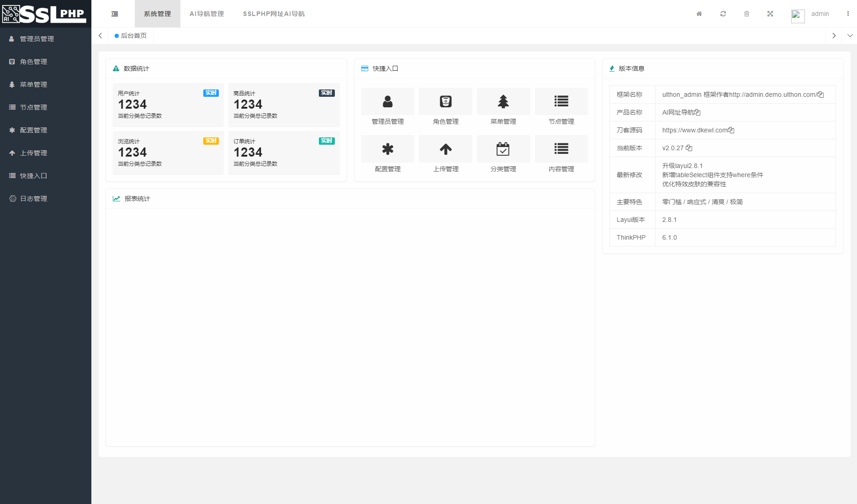Switch to the AI导航管理 tab
857x504 pixels.
206,14
